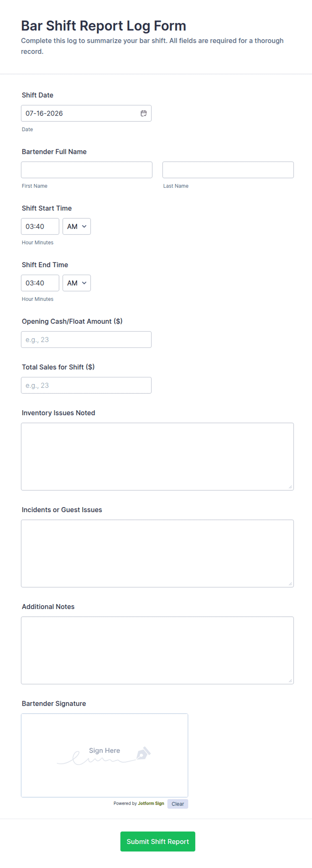Click inside Inventory Issues Noted textarea
Screen dimensions: 312x868
pyautogui.click(x=157, y=456)
